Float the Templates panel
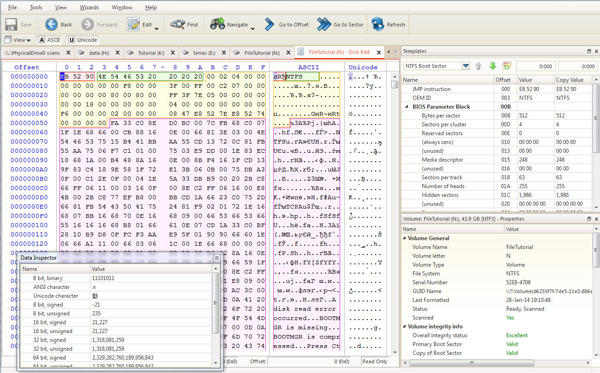The width and height of the screenshot is (600, 373). [x=589, y=51]
